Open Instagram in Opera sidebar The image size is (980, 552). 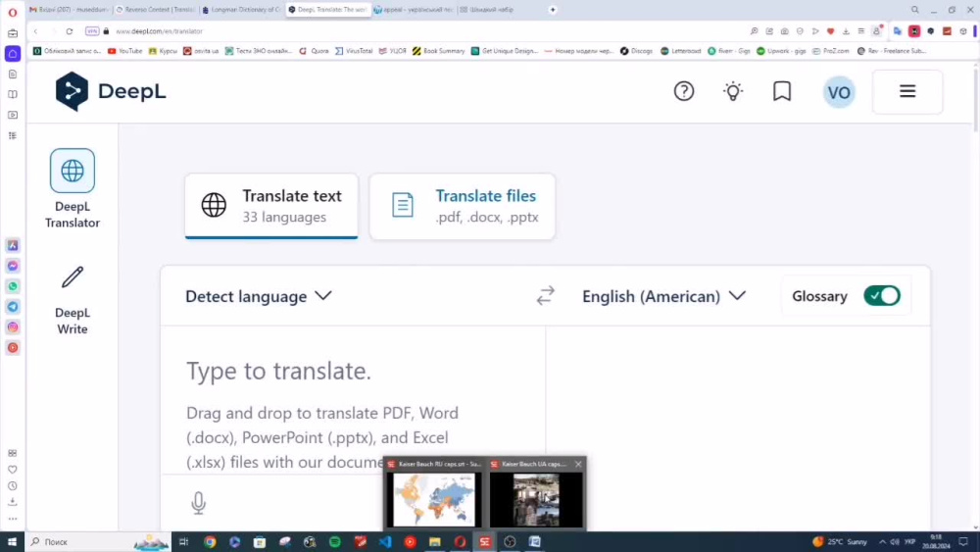point(13,326)
